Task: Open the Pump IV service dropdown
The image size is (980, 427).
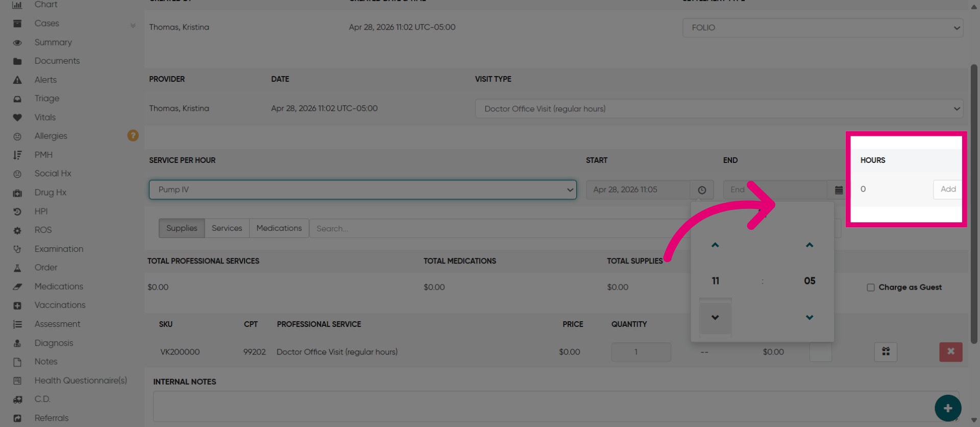Action: (x=363, y=189)
